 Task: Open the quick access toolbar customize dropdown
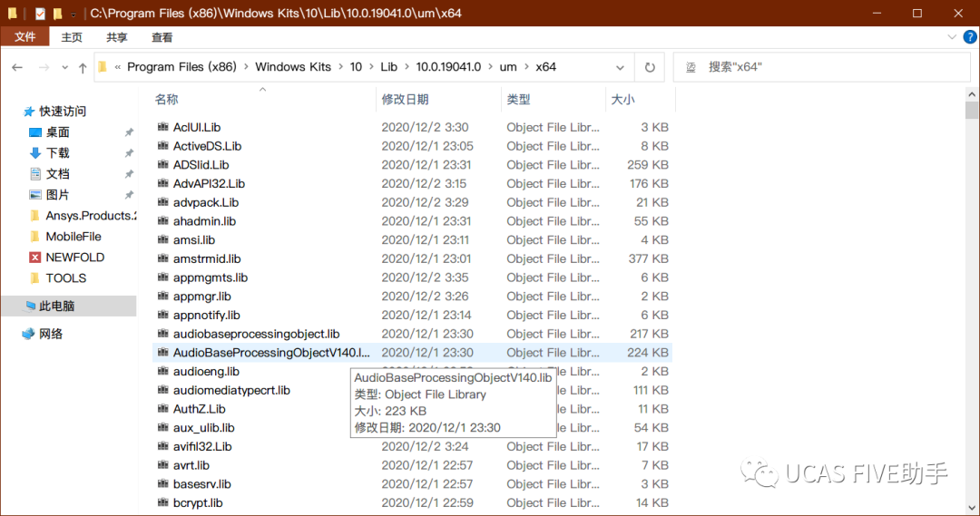coord(73,14)
